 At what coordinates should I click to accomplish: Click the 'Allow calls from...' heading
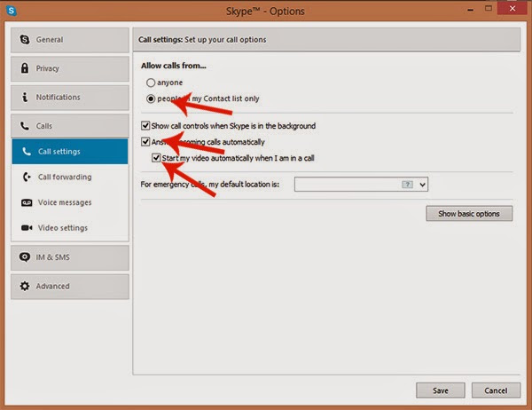[x=174, y=66]
